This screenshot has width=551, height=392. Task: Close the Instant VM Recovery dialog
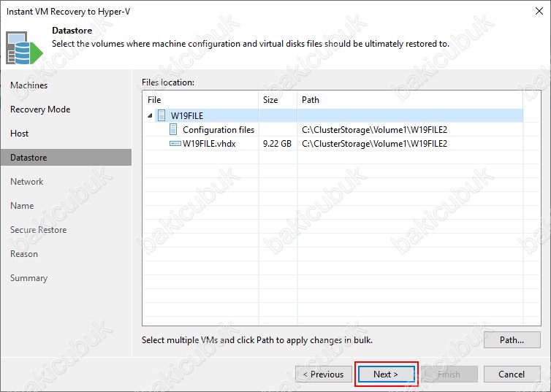539,11
